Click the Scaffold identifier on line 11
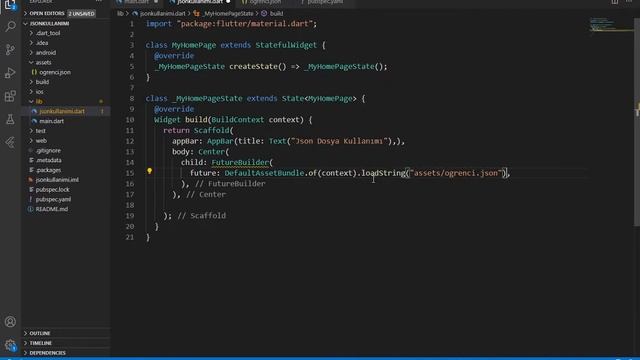 click(x=211, y=130)
